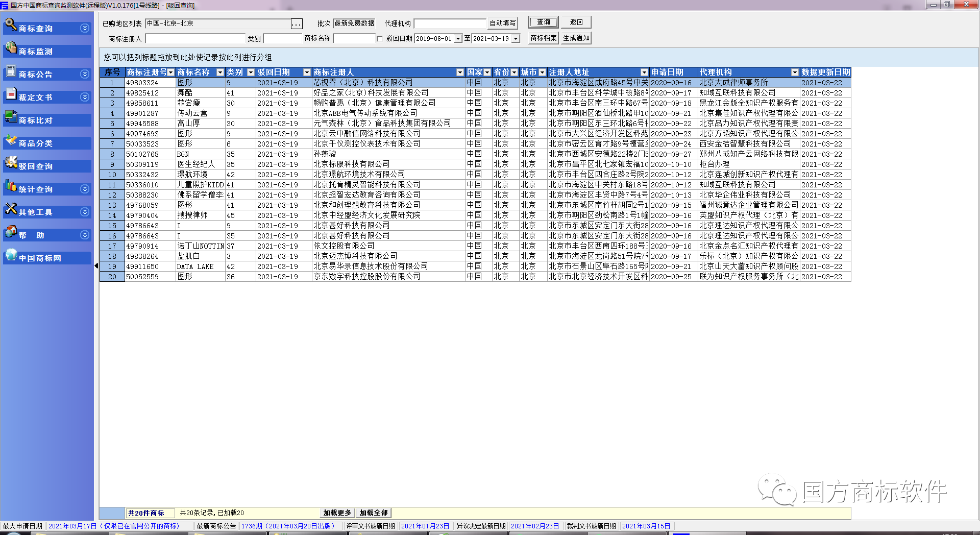This screenshot has width=980, height=535.
Task: Open the 注册人地址 column filter dropdown
Action: point(644,72)
